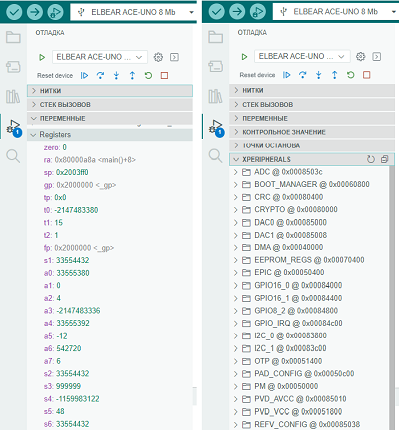Viewport: 399px width, 430px height.
Task: Open Search icon in right window sidebar
Action: (215, 155)
